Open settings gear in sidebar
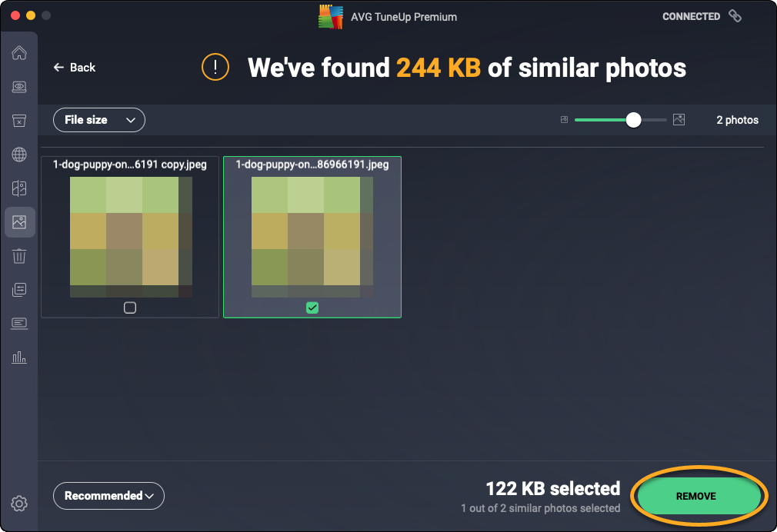 tap(19, 504)
